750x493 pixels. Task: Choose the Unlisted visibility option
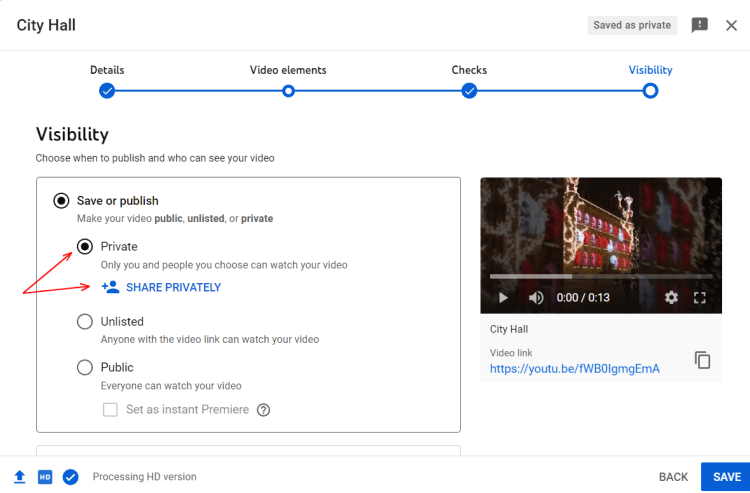(x=85, y=321)
